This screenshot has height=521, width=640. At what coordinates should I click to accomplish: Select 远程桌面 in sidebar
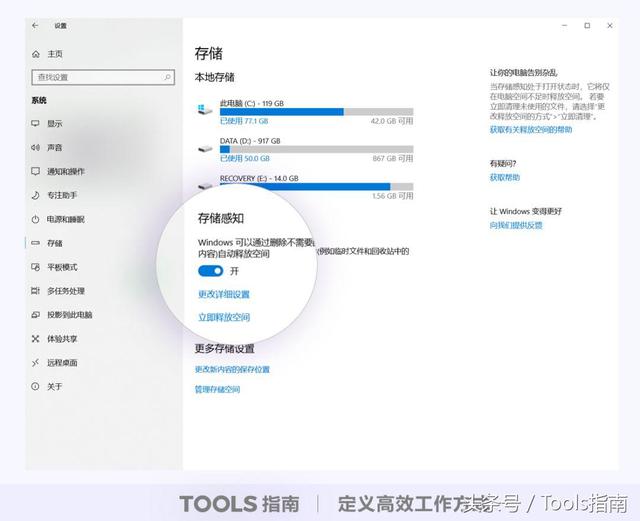click(x=62, y=363)
